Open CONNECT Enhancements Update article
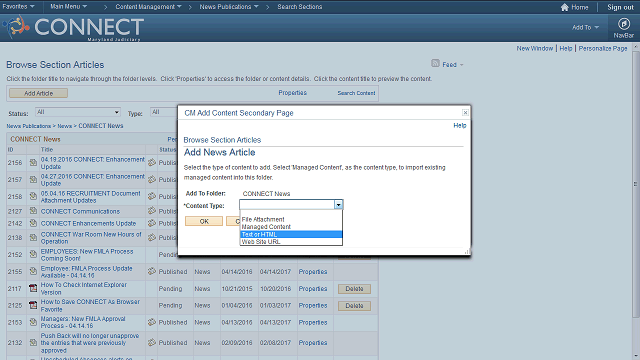This screenshot has height=360, width=640. [x=88, y=223]
